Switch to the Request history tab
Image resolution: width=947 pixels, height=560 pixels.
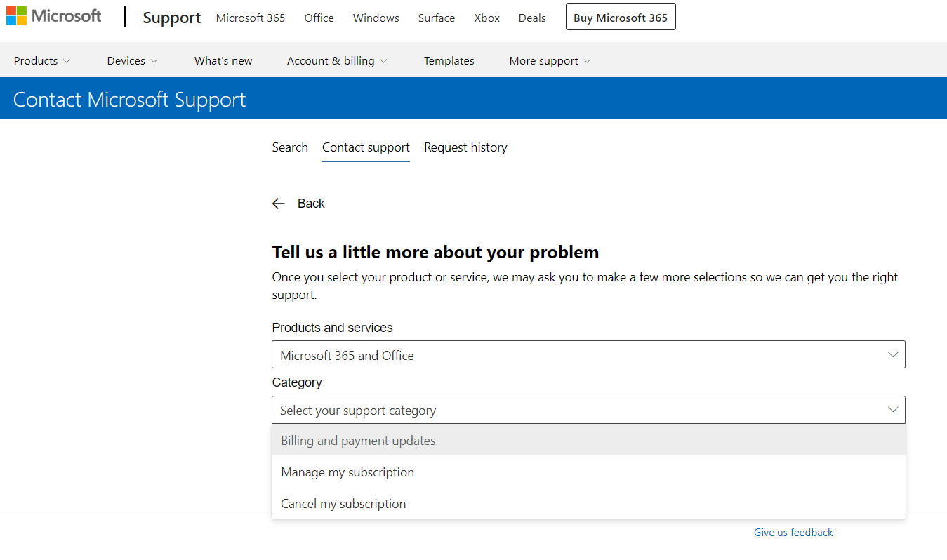tap(465, 147)
